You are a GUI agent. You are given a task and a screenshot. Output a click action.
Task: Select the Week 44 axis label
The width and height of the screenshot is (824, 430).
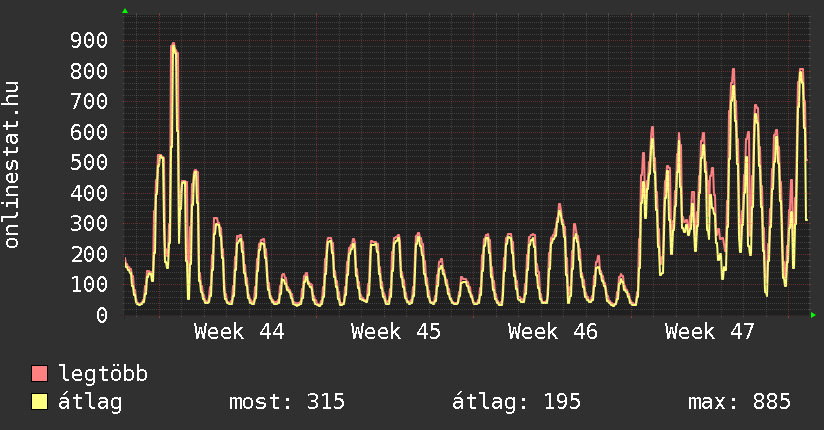pyautogui.click(x=239, y=331)
